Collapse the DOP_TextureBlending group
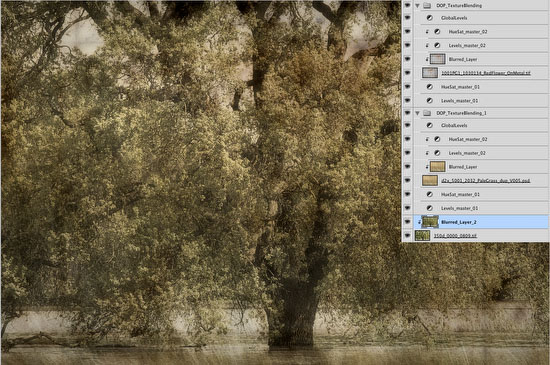The height and width of the screenshot is (365, 550). point(417,6)
